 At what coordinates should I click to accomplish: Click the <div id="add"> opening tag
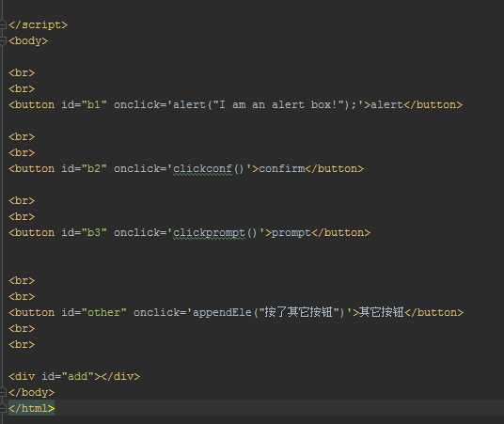point(55,376)
